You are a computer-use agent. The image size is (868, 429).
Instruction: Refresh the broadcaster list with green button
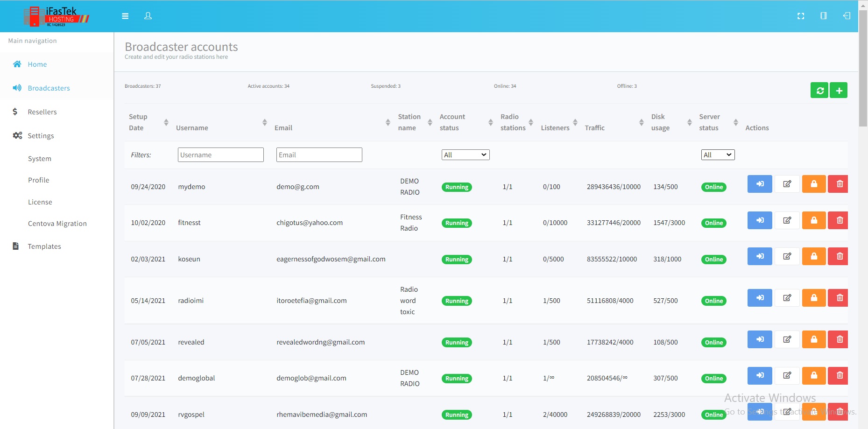(x=819, y=91)
